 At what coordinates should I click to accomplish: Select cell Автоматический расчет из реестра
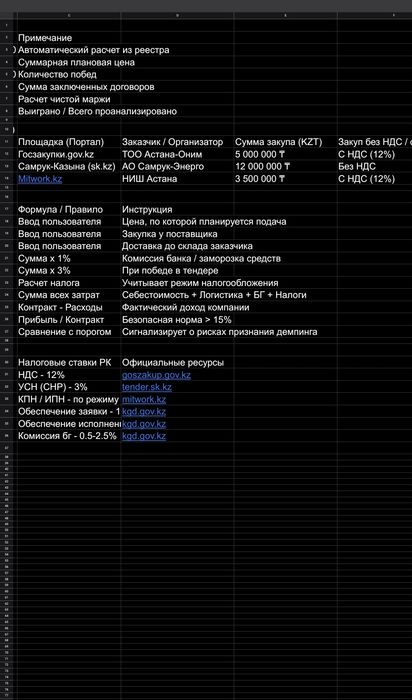click(x=94, y=50)
